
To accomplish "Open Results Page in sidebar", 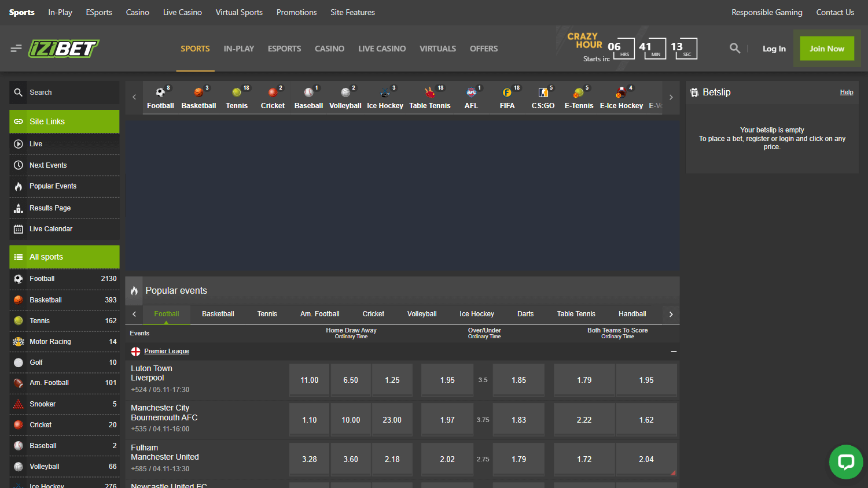I will coord(64,208).
